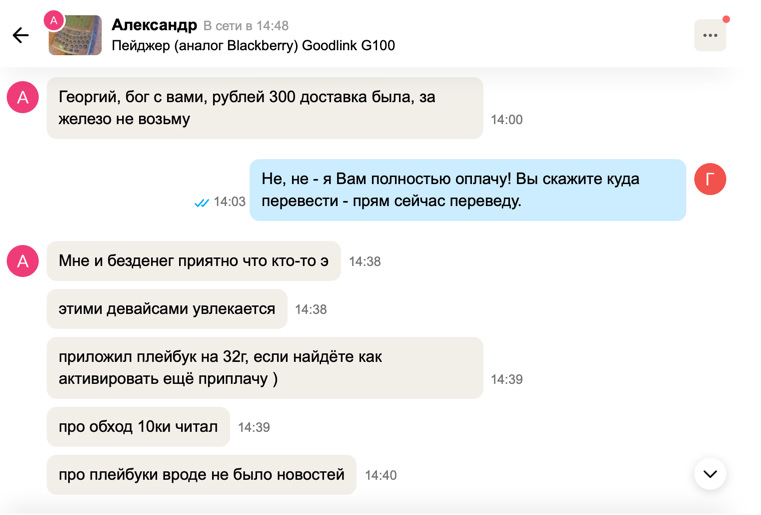Open Александр's profile via his name
The height and width of the screenshot is (515, 761).
point(154,25)
